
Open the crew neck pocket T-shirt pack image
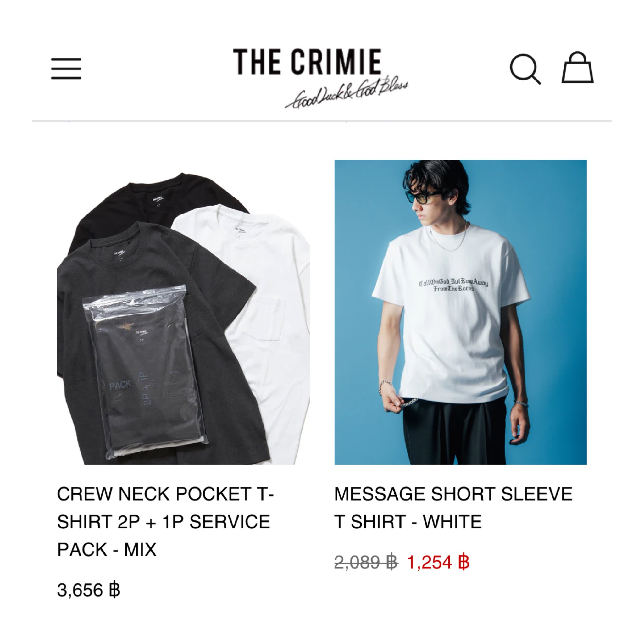[x=183, y=312]
